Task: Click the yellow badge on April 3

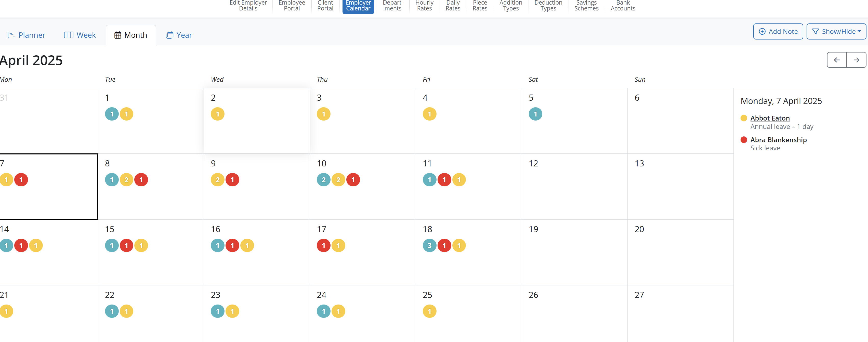Action: coord(323,114)
